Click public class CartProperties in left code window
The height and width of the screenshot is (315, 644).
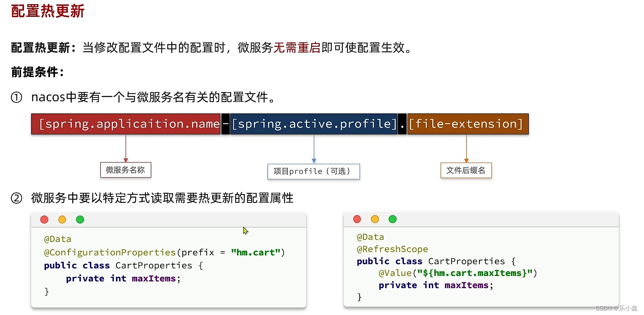(x=124, y=265)
